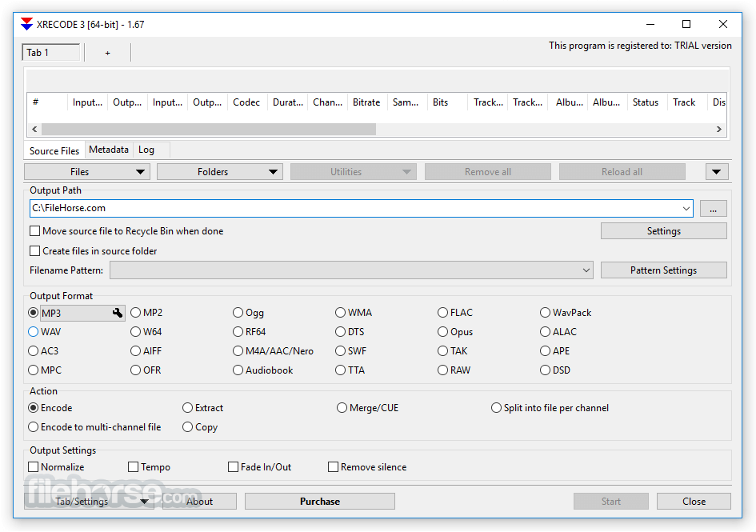Sort by Codec column header
The width and height of the screenshot is (756, 532).
click(246, 102)
